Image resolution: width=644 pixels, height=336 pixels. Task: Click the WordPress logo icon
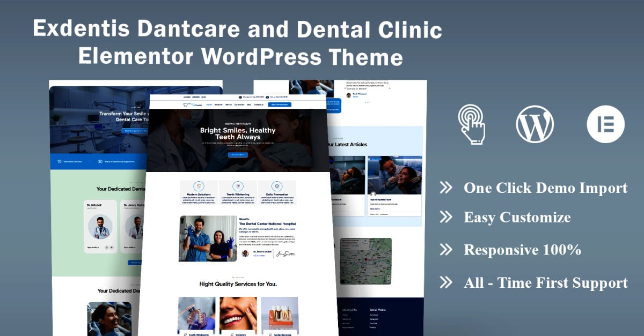coord(535,124)
